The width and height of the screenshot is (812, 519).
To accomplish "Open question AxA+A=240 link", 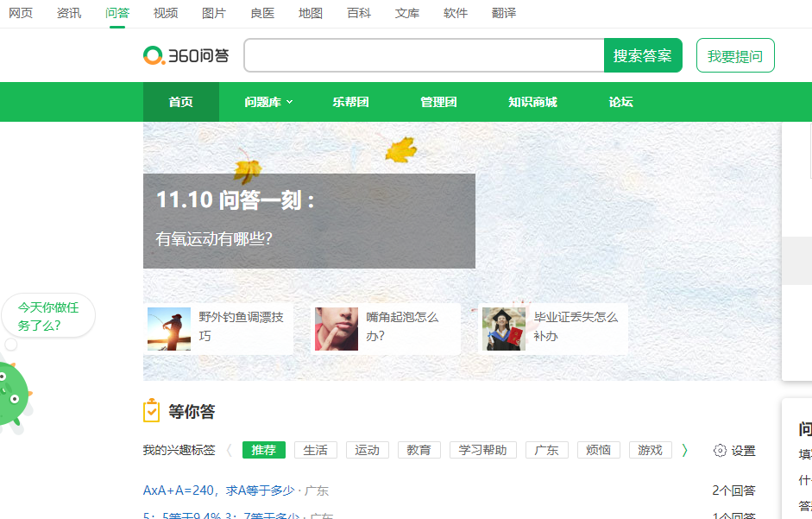I will click(218, 491).
